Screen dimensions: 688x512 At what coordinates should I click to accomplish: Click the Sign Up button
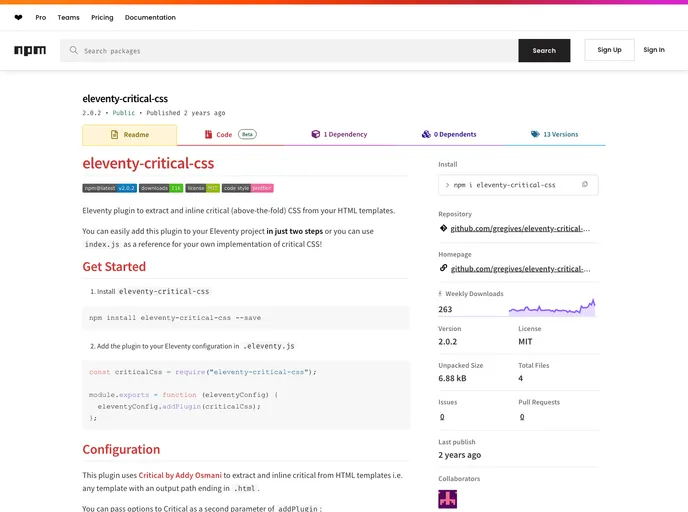(609, 50)
